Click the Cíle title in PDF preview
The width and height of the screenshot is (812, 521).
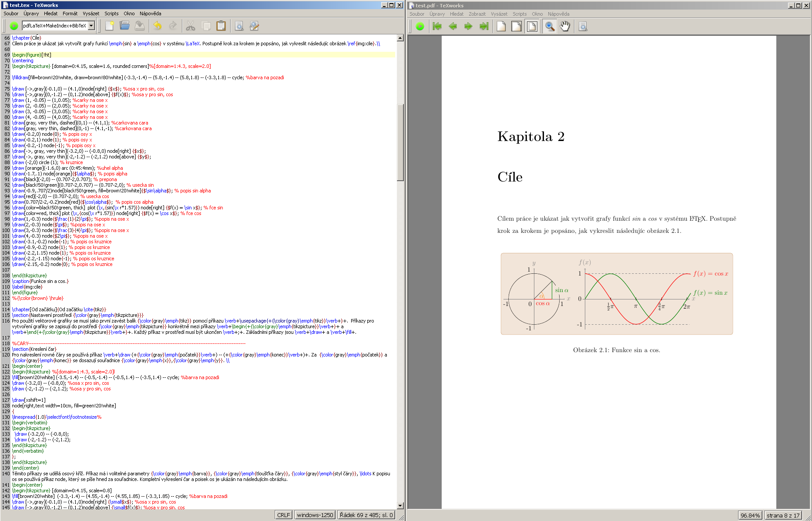click(x=510, y=177)
